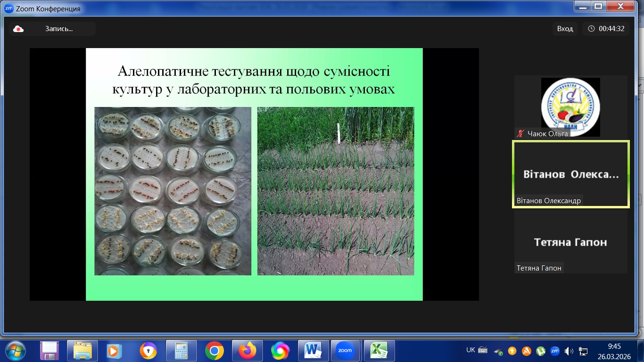This screenshot has width=644, height=362.
Task: Select Тетяна Гапон participant tile
Action: pyautogui.click(x=570, y=242)
